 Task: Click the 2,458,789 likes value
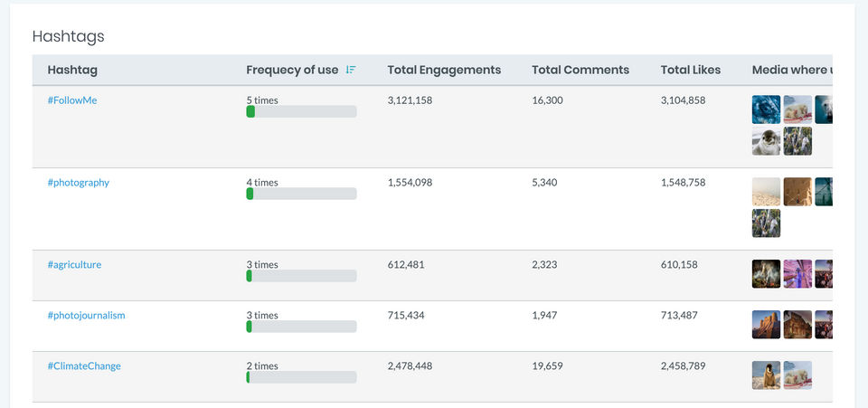pyautogui.click(x=684, y=366)
